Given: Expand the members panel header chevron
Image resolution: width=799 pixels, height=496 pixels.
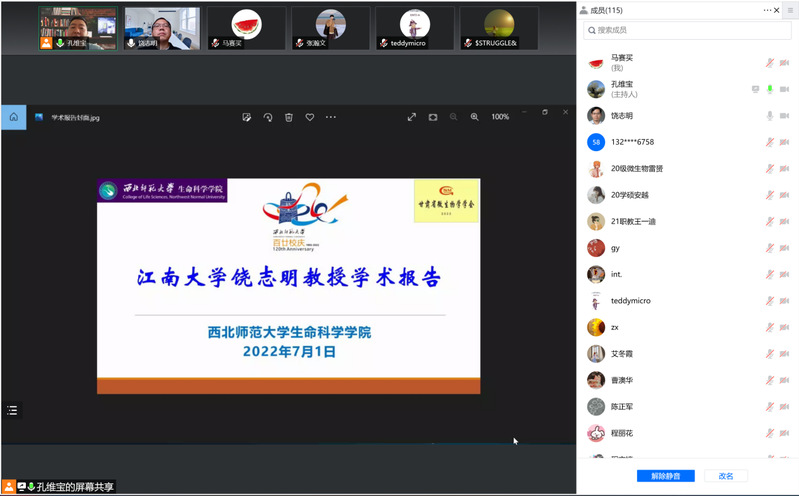Looking at the screenshot, I should 767,10.
